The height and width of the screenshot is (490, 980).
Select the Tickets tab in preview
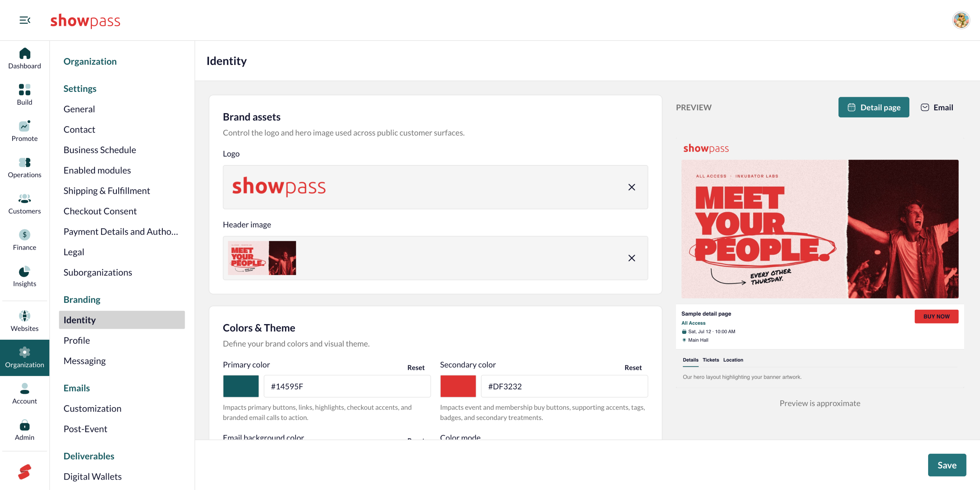point(710,360)
